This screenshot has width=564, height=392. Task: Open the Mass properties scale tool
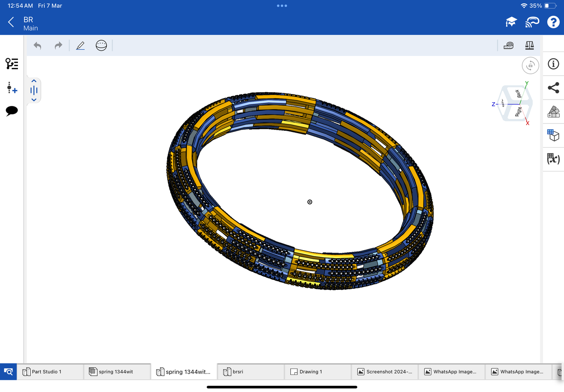[529, 46]
